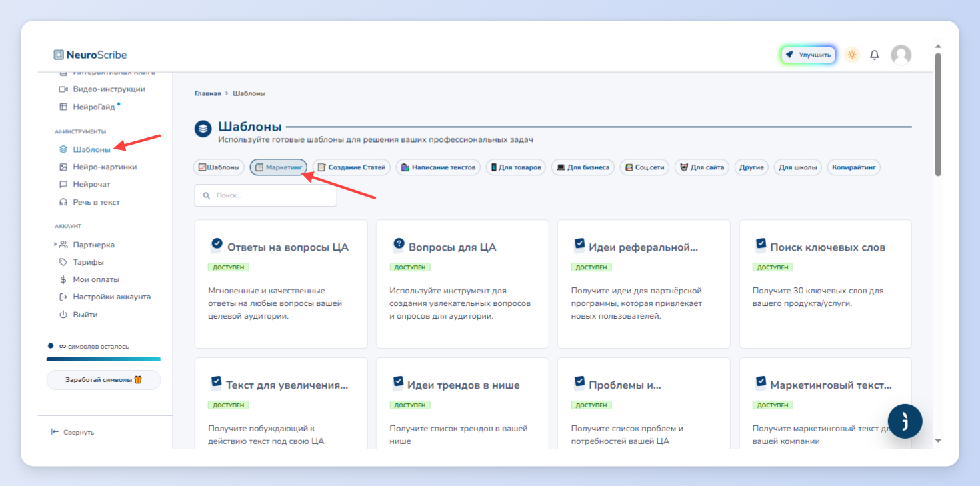Click the people icon beside Партнерка
The image size is (980, 486).
pos(63,245)
